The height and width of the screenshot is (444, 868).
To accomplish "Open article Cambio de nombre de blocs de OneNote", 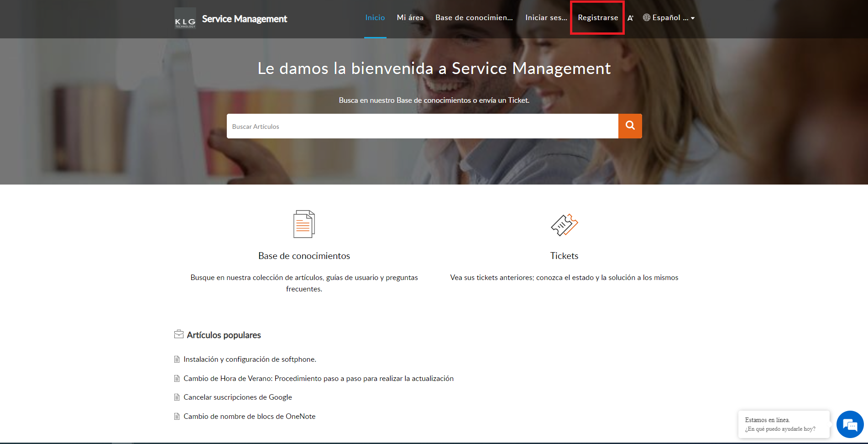I will click(250, 417).
